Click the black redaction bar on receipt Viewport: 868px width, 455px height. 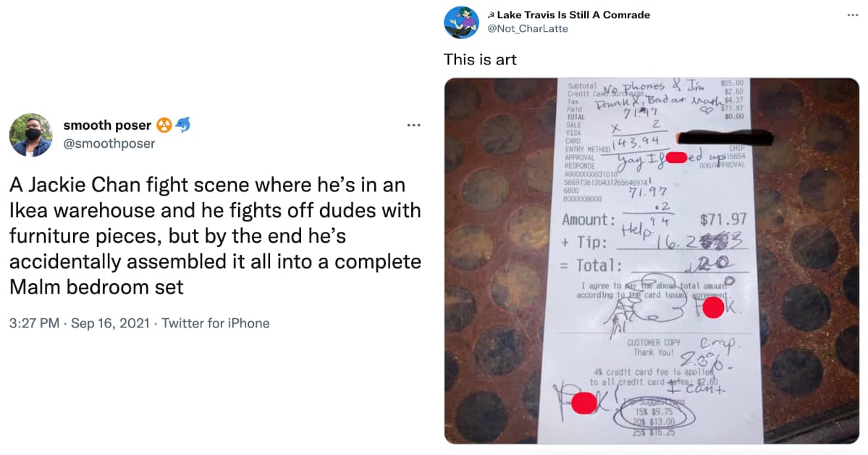click(724, 139)
